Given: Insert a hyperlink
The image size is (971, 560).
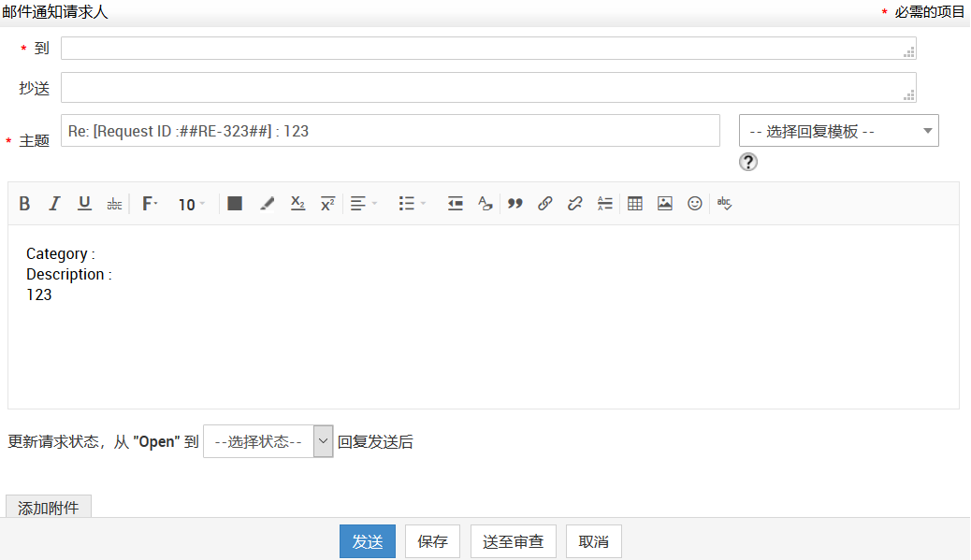Looking at the screenshot, I should tap(545, 204).
